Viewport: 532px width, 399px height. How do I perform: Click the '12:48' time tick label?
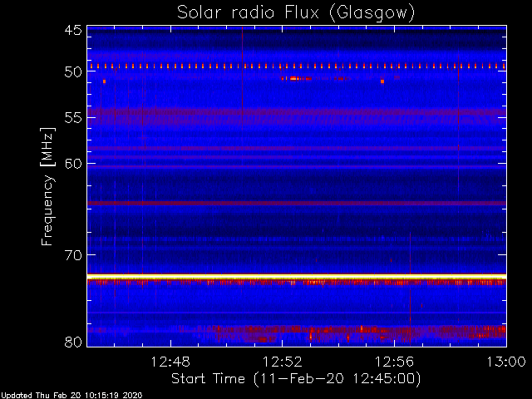click(170, 362)
